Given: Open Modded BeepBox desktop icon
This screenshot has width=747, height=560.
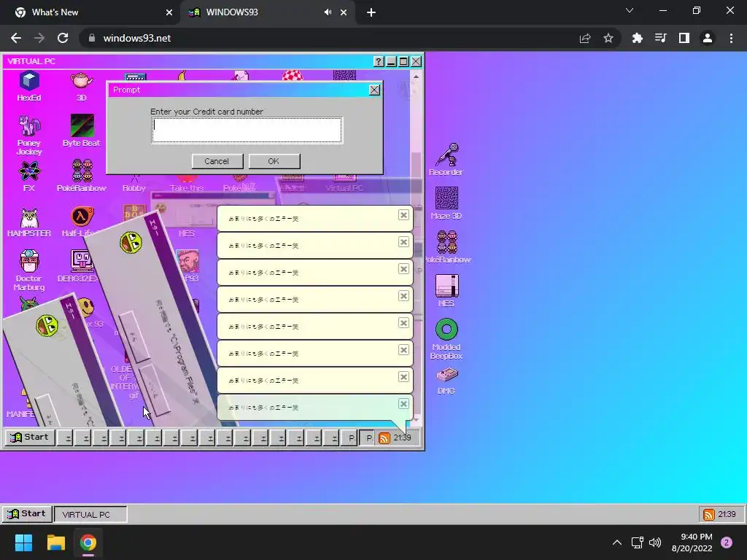Looking at the screenshot, I should 446,338.
